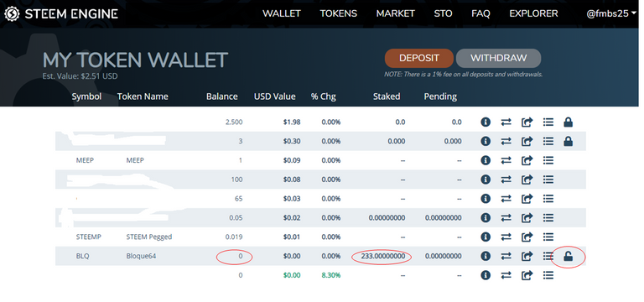The width and height of the screenshot is (644, 302).
Task: Open the MARKET page
Action: pyautogui.click(x=396, y=13)
